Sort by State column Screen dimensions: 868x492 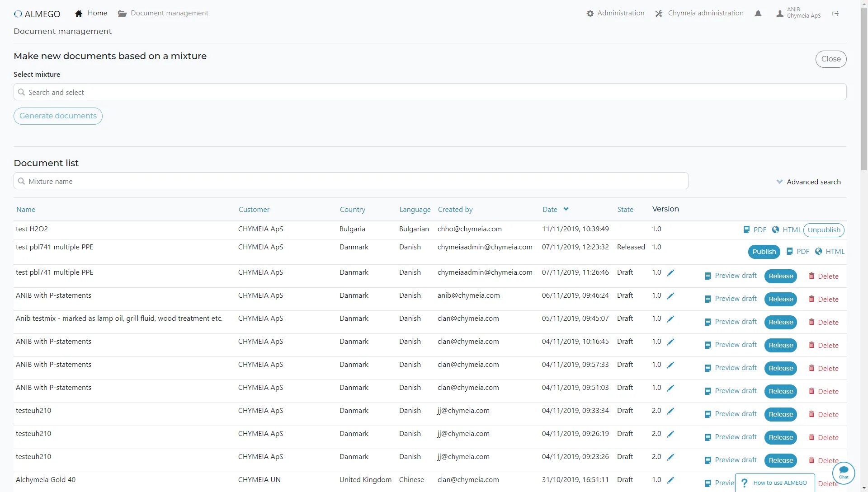coord(625,210)
